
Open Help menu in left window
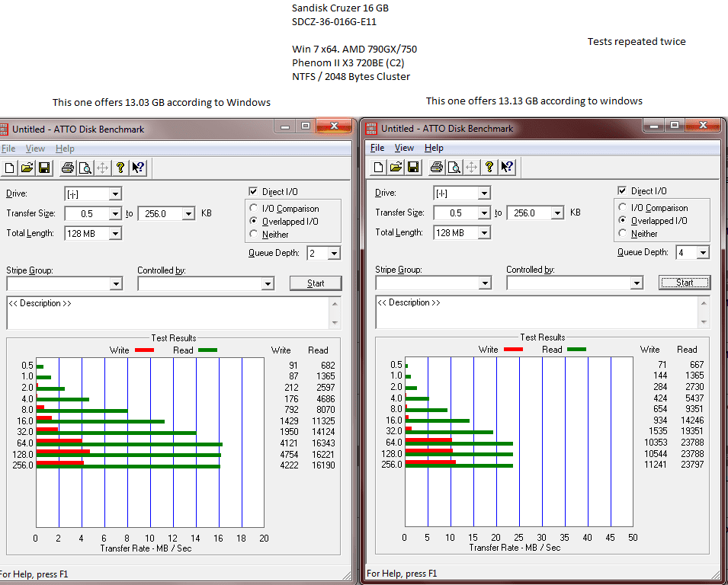(65, 149)
